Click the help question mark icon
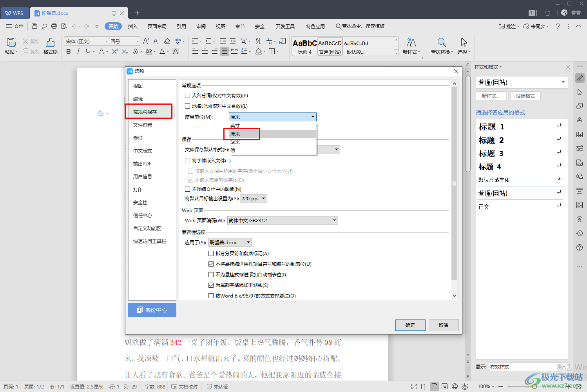This screenshot has width=587, height=392. pos(558,26)
